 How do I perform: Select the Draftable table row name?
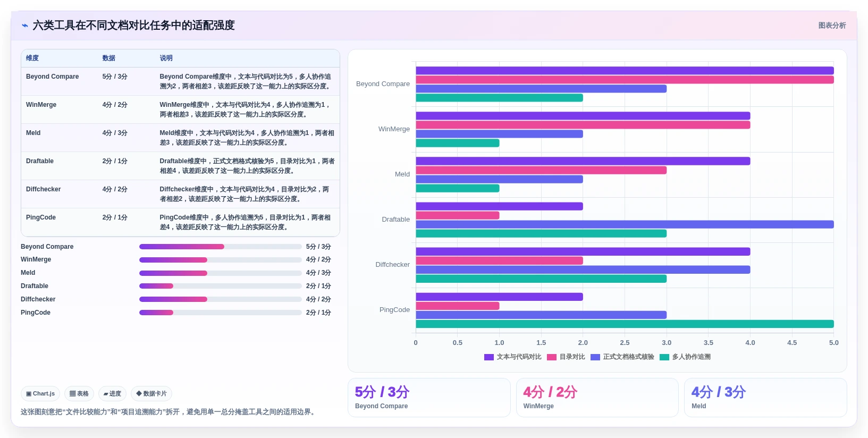(x=40, y=161)
